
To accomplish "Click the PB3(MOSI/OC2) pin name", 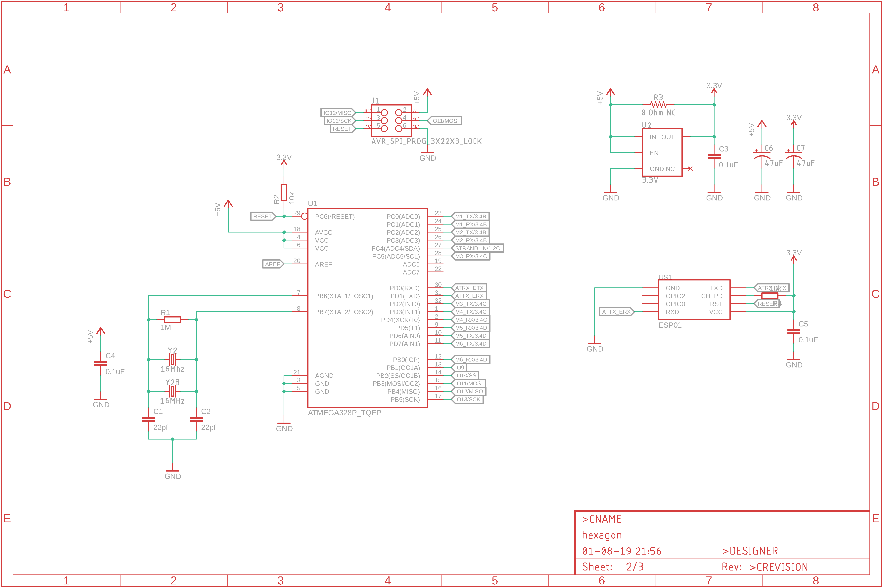I will [396, 384].
